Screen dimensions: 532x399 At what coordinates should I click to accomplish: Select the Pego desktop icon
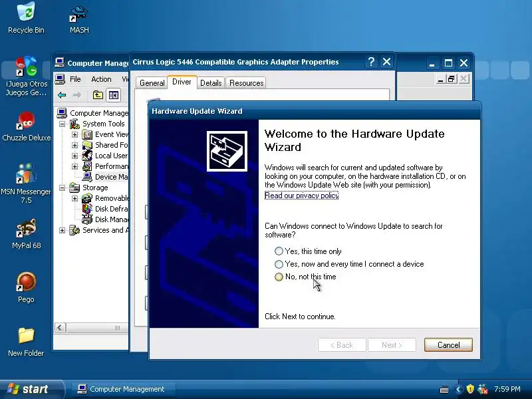26,288
